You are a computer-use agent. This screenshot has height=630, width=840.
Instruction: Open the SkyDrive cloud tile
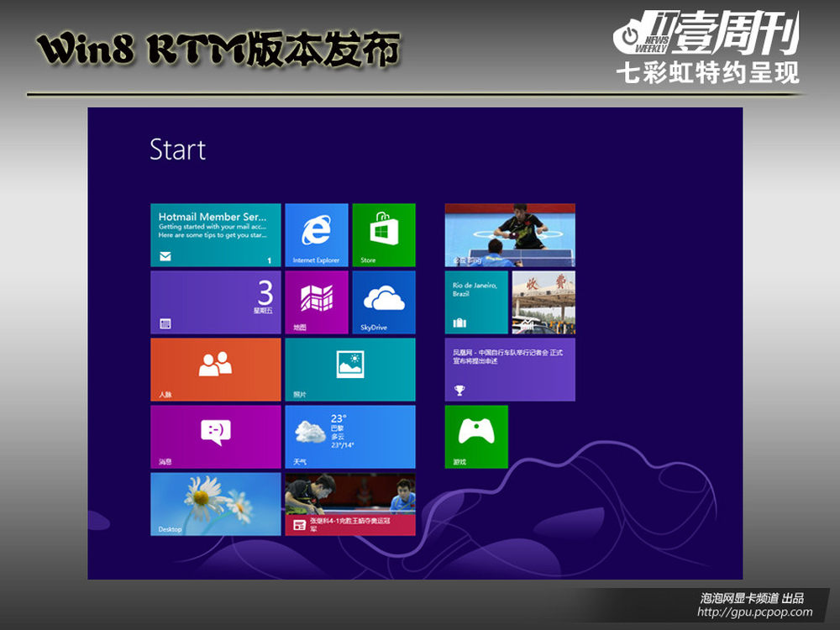tap(384, 302)
